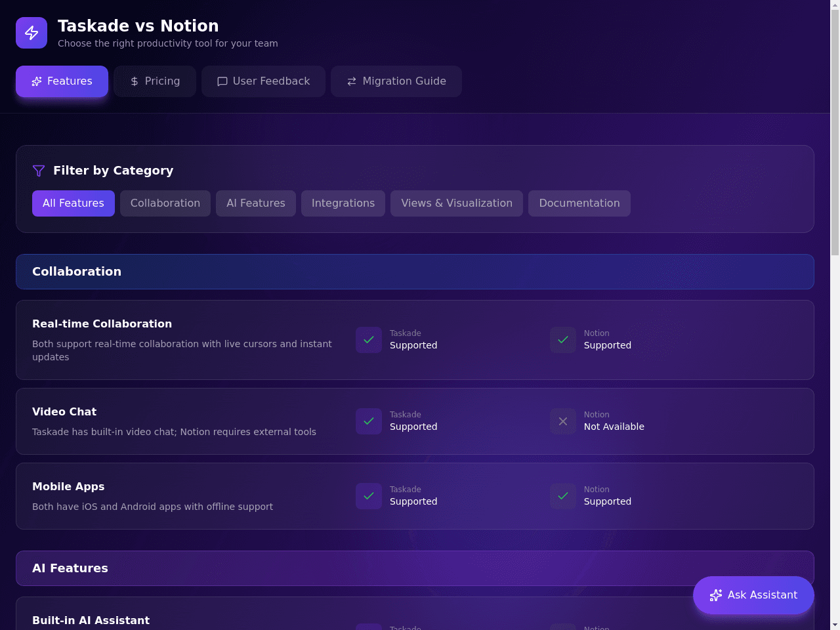Viewport: 840px width, 630px height.
Task: Click the scrollbar up arrow
Action: [x=835, y=5]
